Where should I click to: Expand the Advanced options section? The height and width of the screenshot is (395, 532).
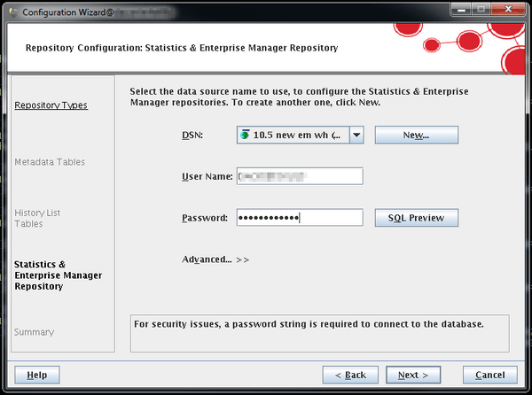[215, 259]
